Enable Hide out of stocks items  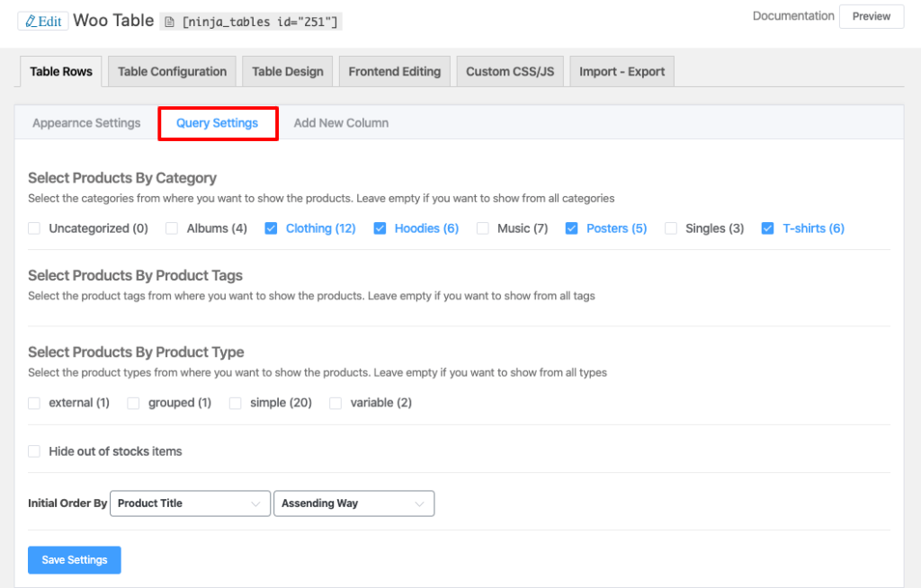[34, 451]
